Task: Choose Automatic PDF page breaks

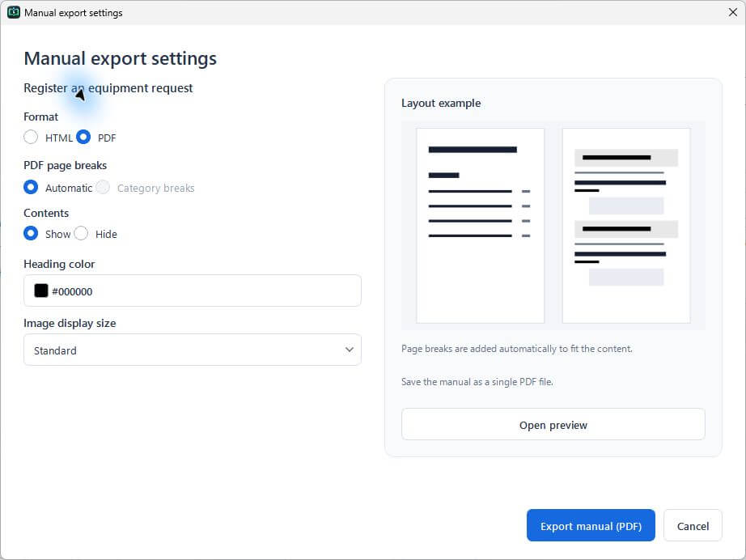Action: 31,187
